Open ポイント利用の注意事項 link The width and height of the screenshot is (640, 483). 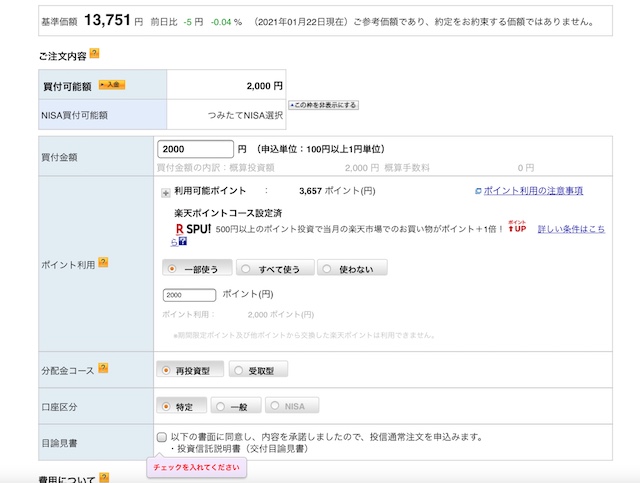[x=532, y=190]
